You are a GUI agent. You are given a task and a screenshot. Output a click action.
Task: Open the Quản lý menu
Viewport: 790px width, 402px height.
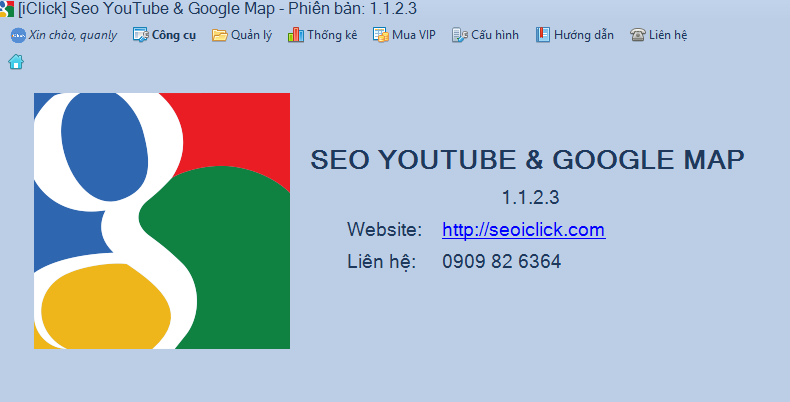[251, 35]
